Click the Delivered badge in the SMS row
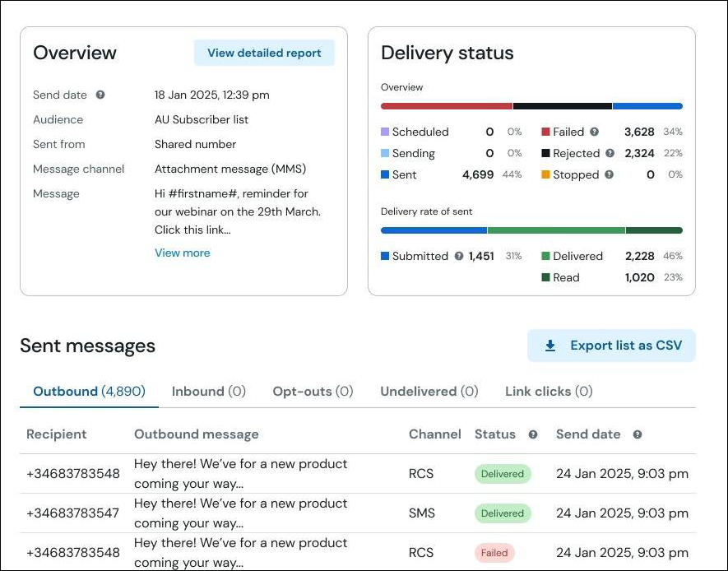This screenshot has width=728, height=571. (x=503, y=513)
